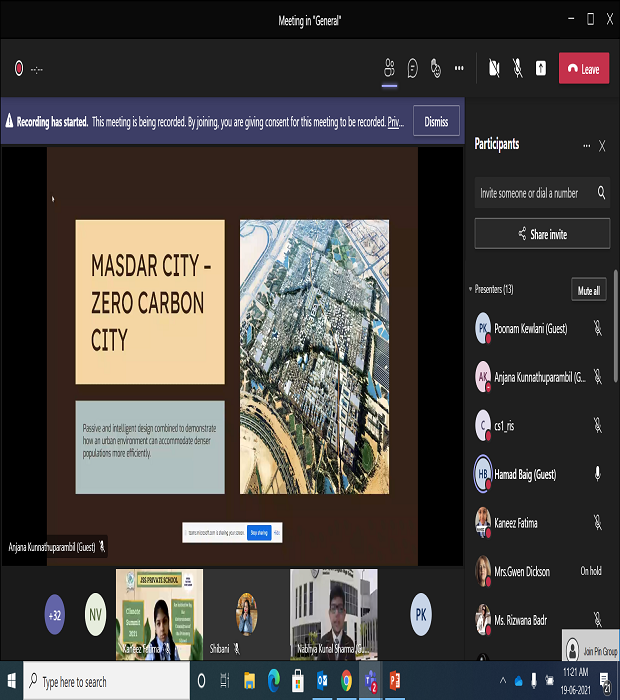Click the taskbar clock and date
This screenshot has width=620, height=700.
click(575, 681)
